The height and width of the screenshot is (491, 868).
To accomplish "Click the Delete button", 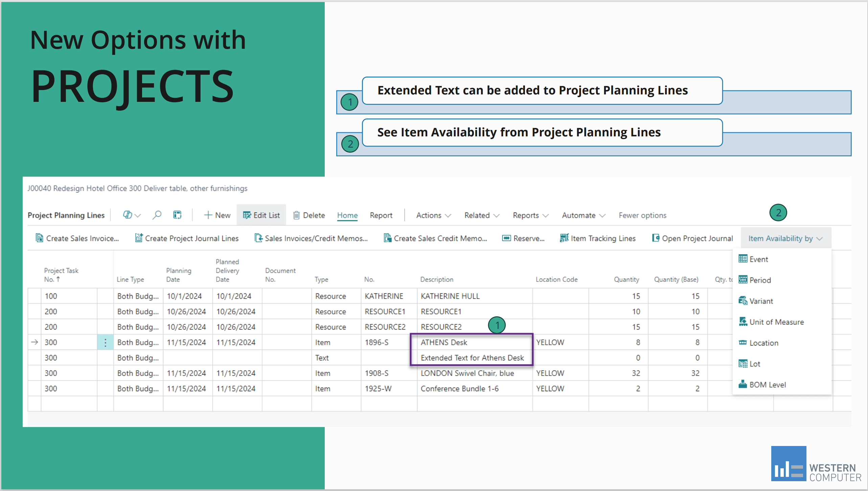I will pyautogui.click(x=309, y=215).
